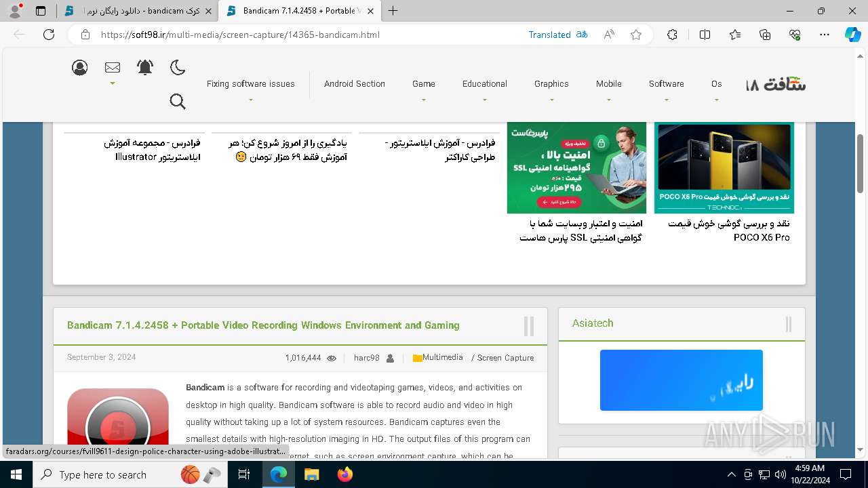The height and width of the screenshot is (488, 868).
Task: Toggle dark mode with the moon icon
Action: [178, 67]
